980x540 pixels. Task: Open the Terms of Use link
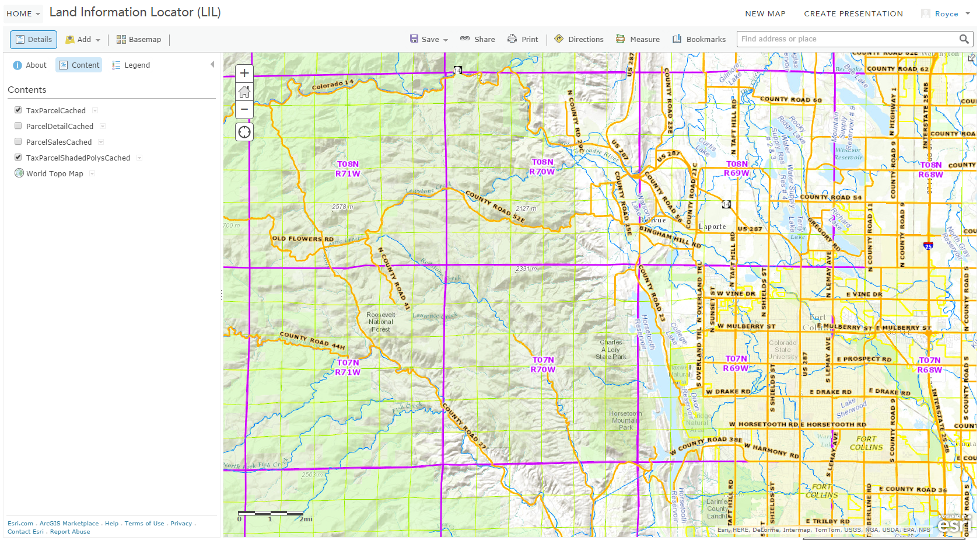click(144, 524)
